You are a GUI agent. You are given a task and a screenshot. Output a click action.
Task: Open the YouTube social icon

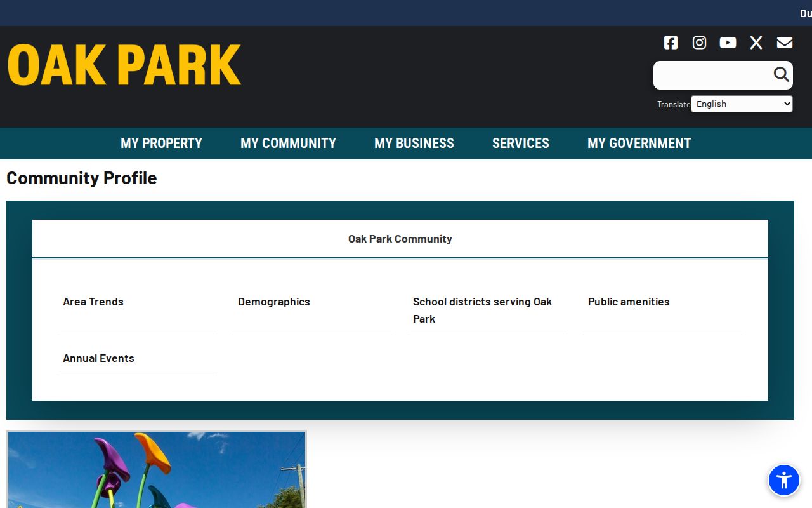tap(728, 43)
